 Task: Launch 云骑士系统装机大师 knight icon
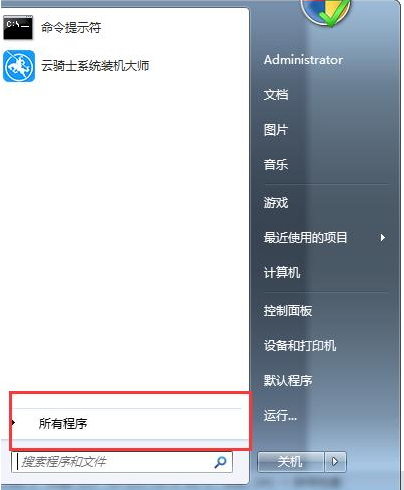pyautogui.click(x=19, y=66)
